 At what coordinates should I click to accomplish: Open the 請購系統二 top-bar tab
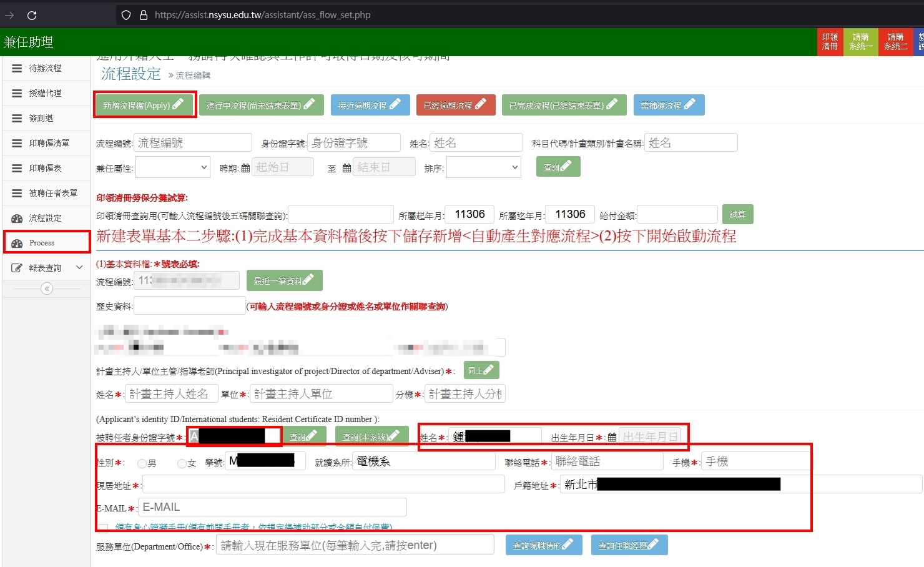click(895, 42)
